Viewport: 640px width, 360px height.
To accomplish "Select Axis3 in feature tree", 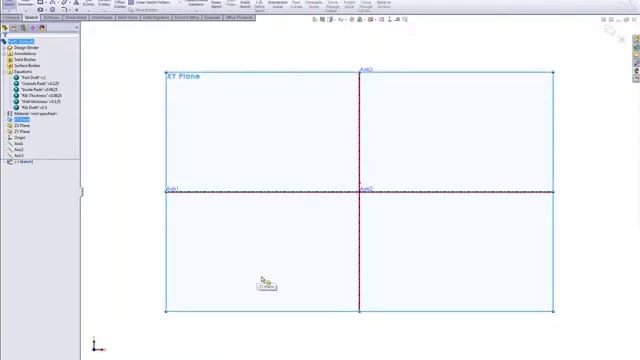I will tap(19, 156).
